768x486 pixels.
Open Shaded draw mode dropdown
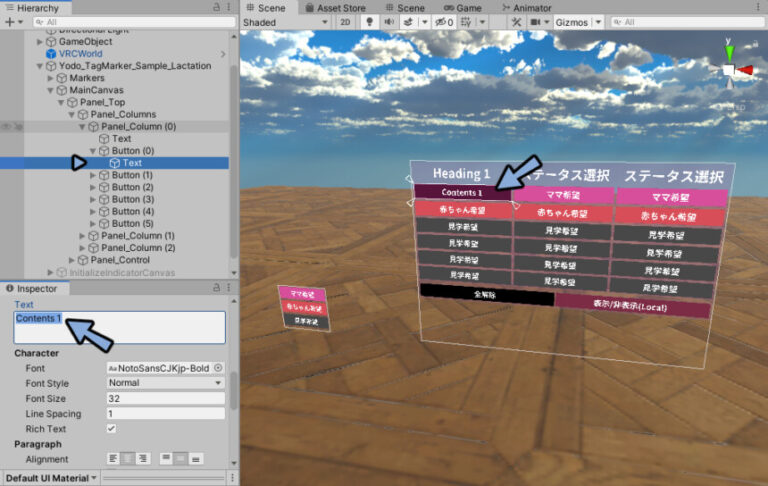point(285,23)
